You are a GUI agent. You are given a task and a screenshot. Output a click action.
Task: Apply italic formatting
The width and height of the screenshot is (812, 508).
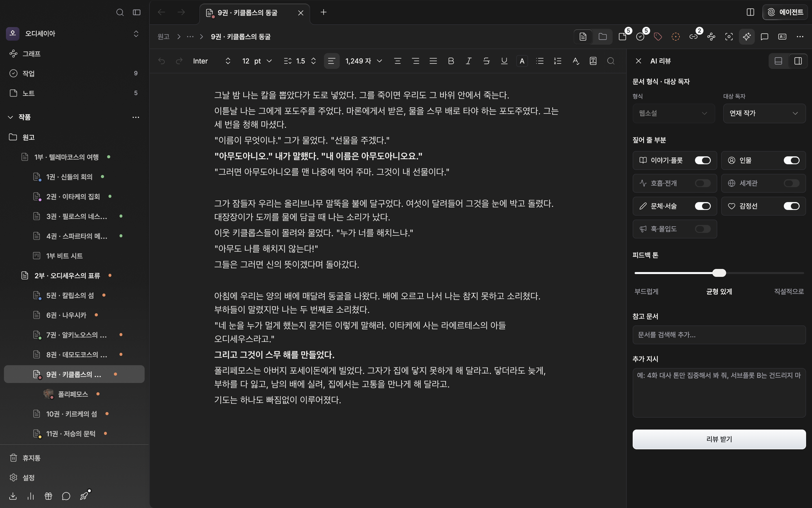[468, 61]
